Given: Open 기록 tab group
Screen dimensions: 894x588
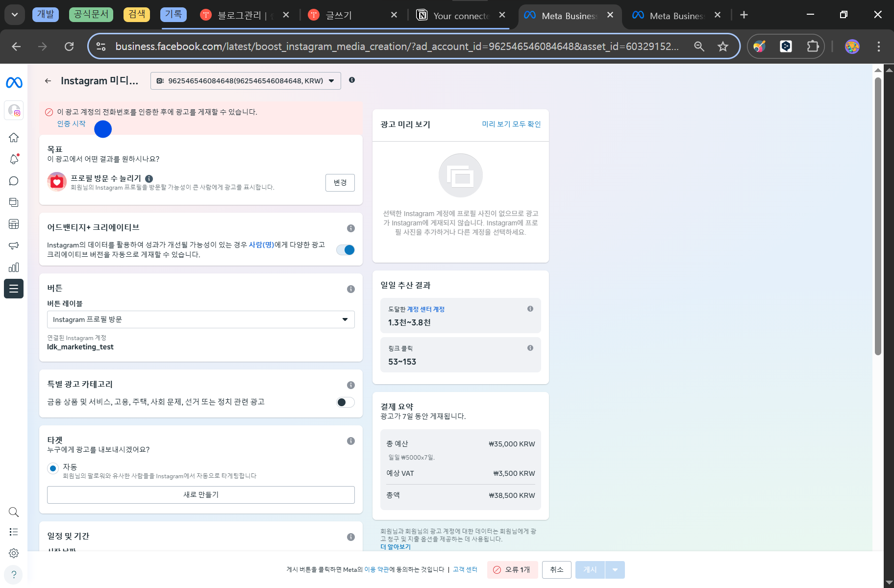Looking at the screenshot, I should (x=174, y=15).
